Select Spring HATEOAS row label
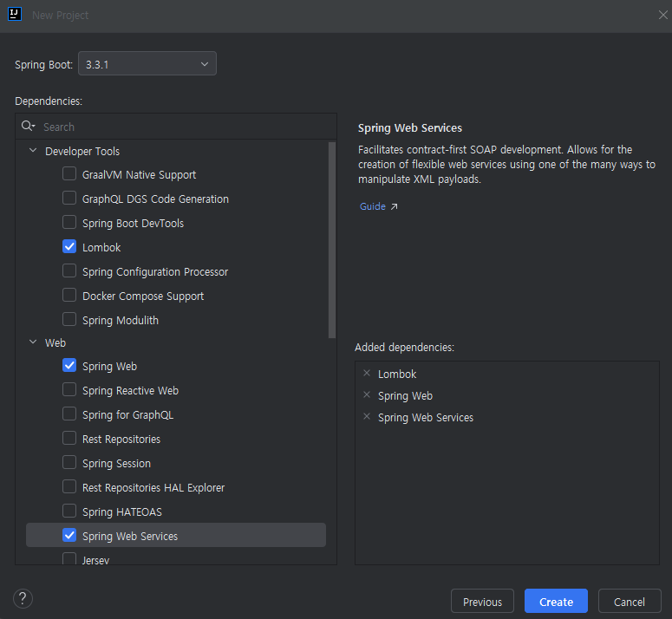The height and width of the screenshot is (619, 672). (122, 511)
